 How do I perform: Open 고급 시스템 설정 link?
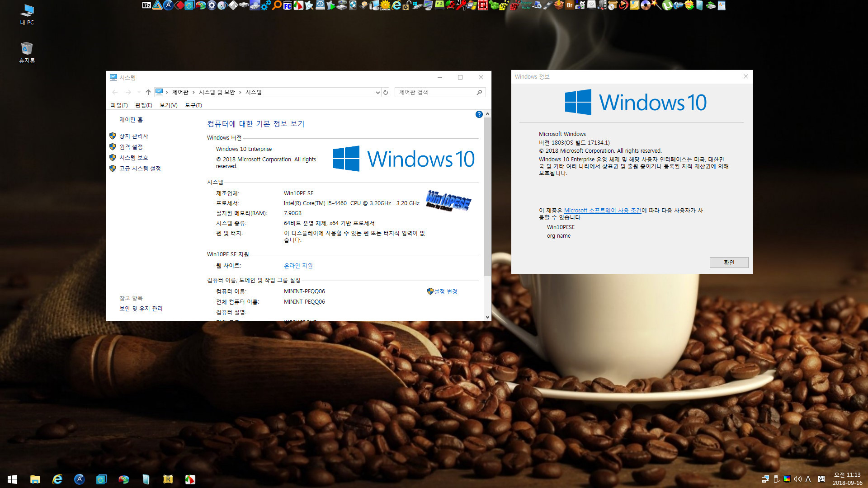click(140, 169)
